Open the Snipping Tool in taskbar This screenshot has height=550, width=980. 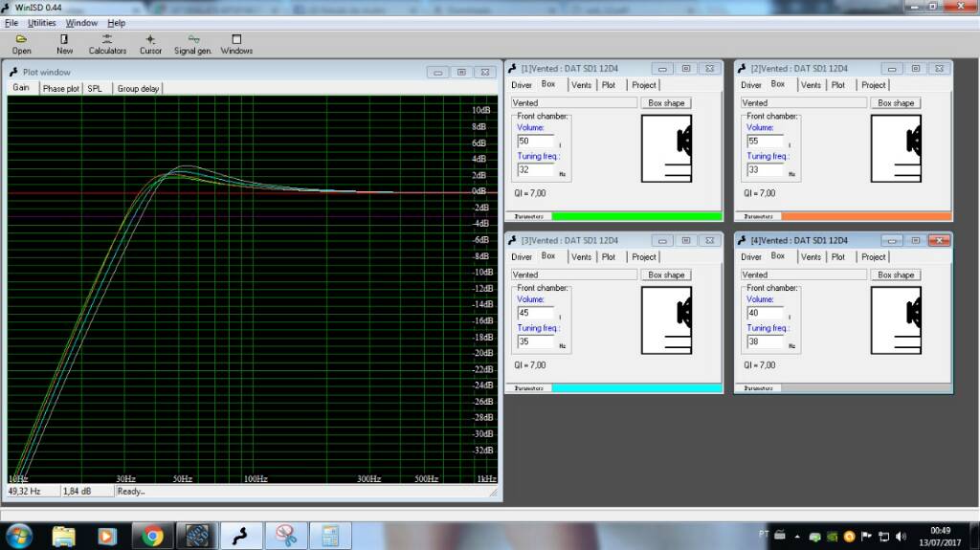pos(284,535)
